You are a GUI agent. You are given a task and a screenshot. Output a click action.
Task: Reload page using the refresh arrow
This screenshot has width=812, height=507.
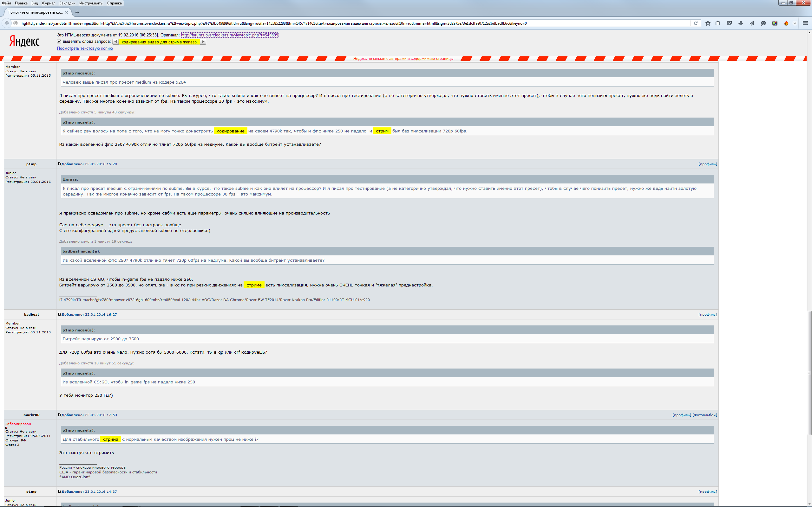coord(696,23)
